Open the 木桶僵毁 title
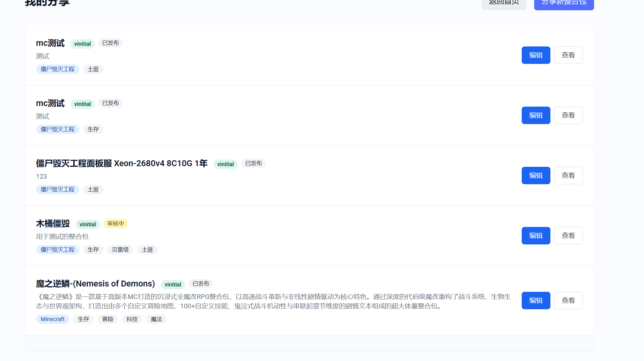Image resolution: width=644 pixels, height=361 pixels. click(x=53, y=224)
